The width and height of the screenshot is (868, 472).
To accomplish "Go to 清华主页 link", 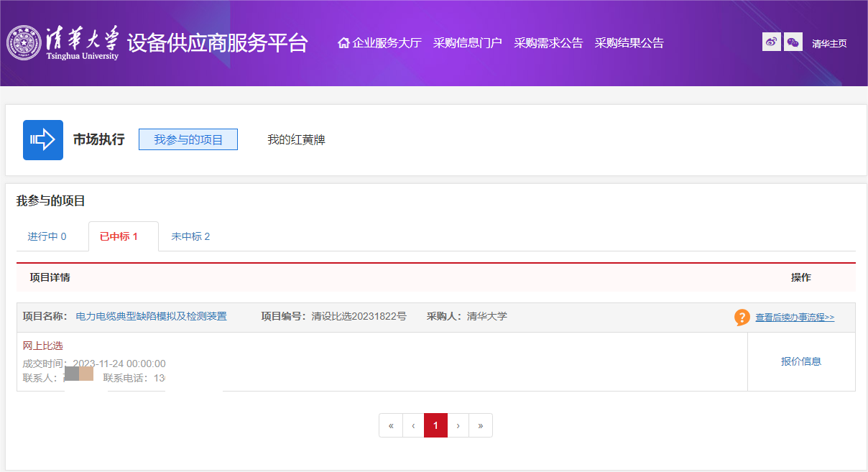I will (x=829, y=44).
